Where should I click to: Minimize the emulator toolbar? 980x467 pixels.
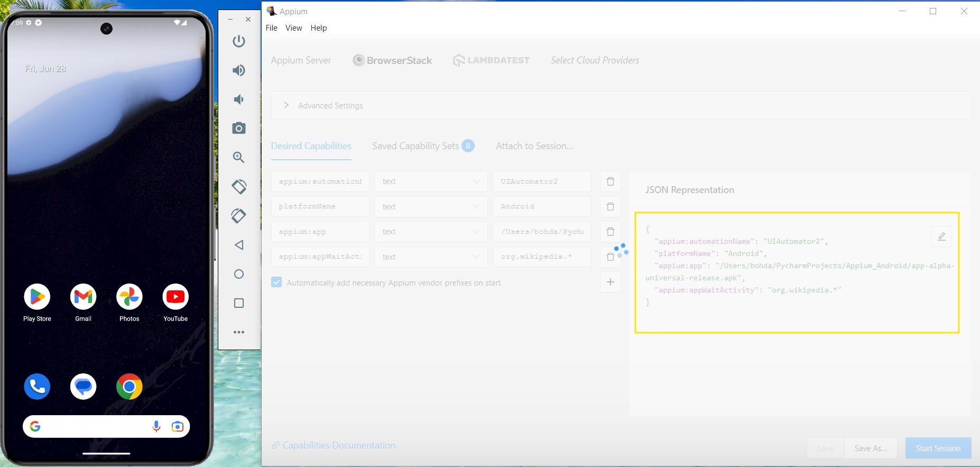coord(230,19)
